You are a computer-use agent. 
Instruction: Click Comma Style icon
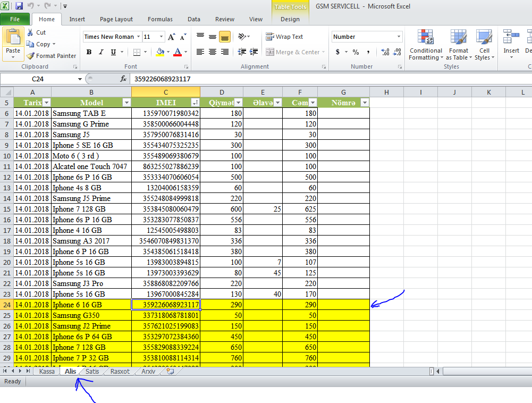coord(368,52)
